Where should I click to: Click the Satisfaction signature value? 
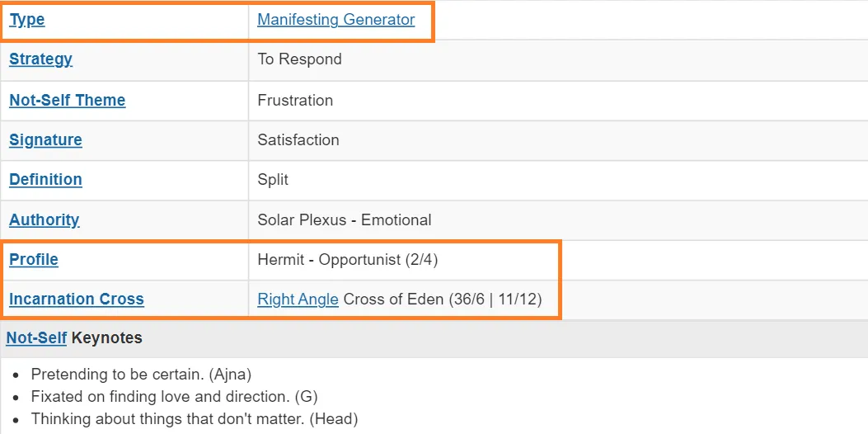(298, 139)
